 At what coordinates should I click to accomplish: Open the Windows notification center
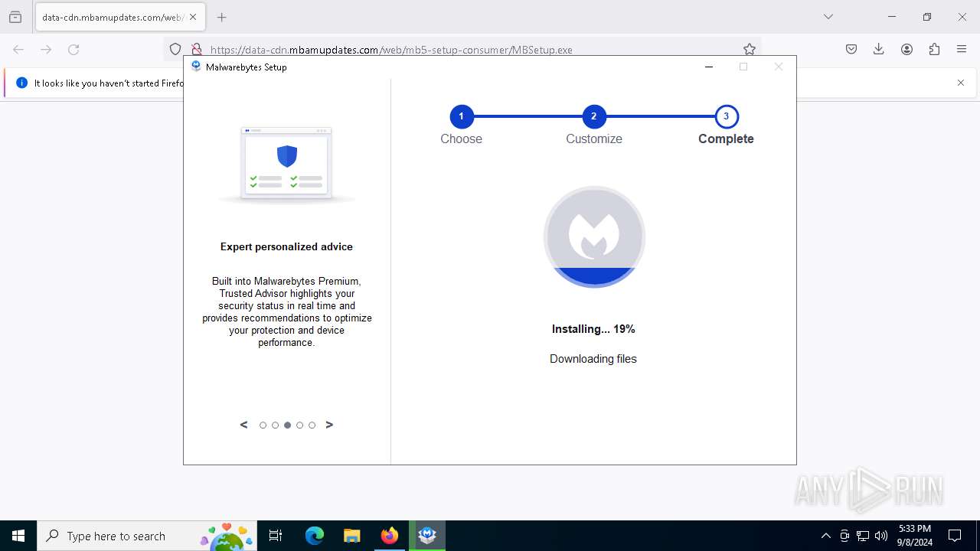(x=955, y=536)
